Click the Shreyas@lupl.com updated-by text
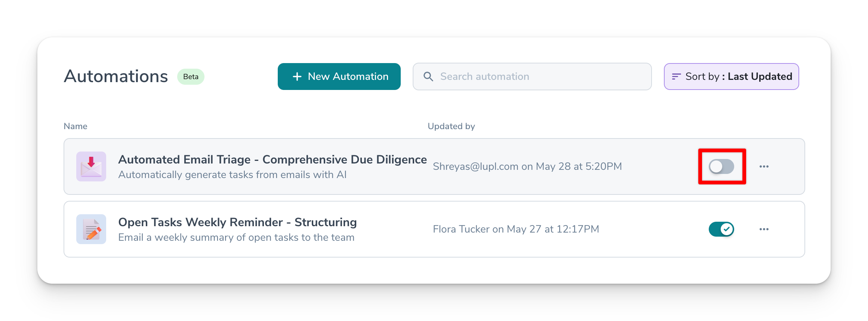Viewport: 868px width, 321px height. [527, 166]
